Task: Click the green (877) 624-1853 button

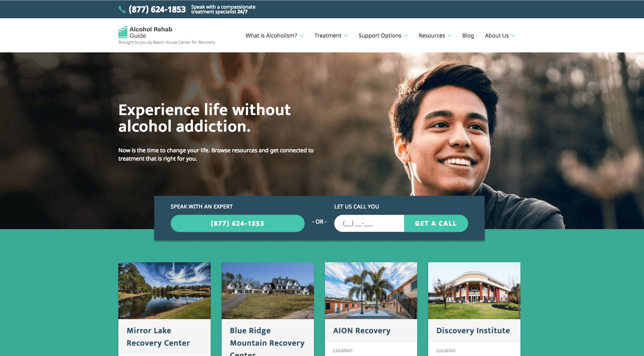Action: click(x=237, y=223)
